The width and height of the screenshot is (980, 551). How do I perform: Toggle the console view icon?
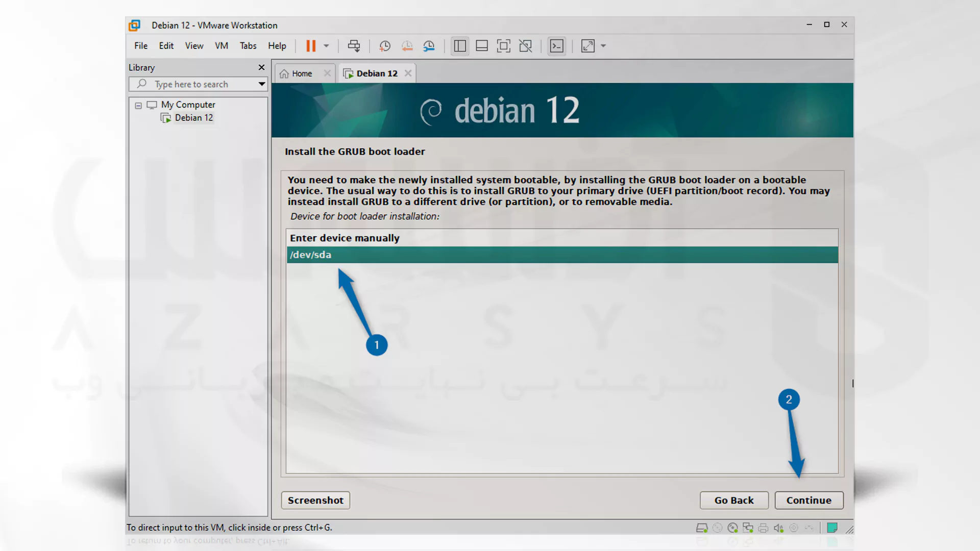tap(556, 46)
